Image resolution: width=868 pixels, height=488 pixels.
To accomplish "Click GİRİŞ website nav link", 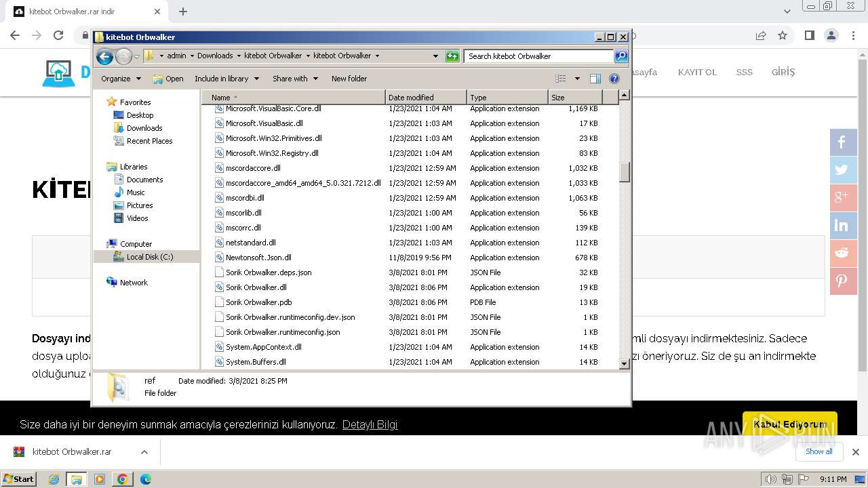I will tap(783, 72).
